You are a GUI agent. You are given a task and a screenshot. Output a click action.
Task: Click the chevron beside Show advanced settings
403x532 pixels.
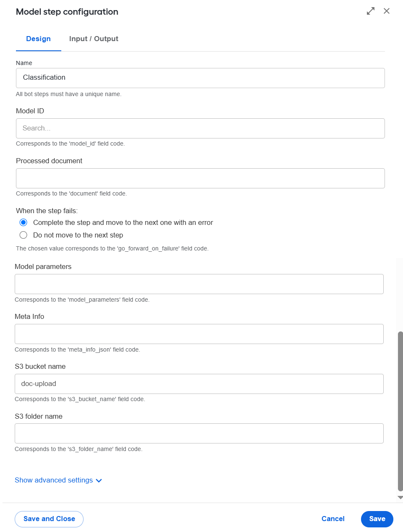[99, 481]
